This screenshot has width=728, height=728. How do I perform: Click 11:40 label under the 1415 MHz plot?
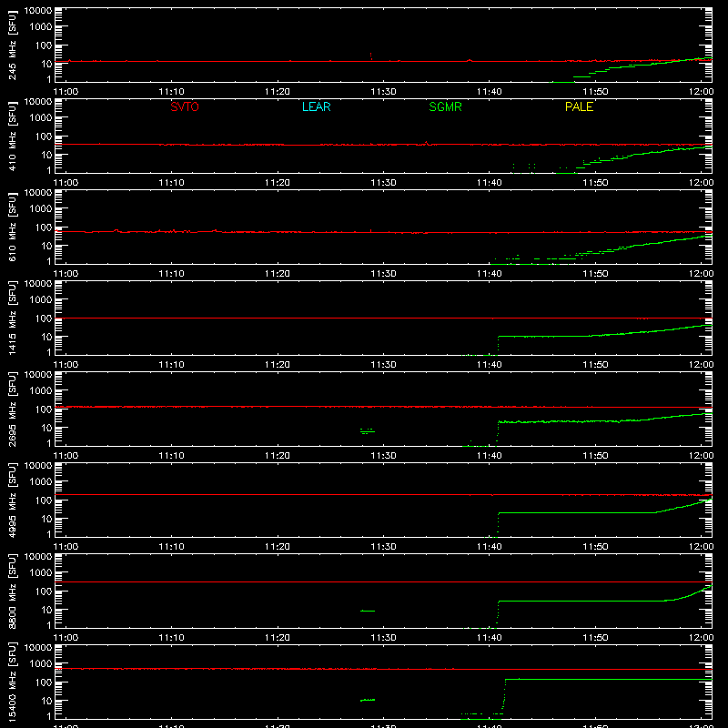(x=489, y=365)
